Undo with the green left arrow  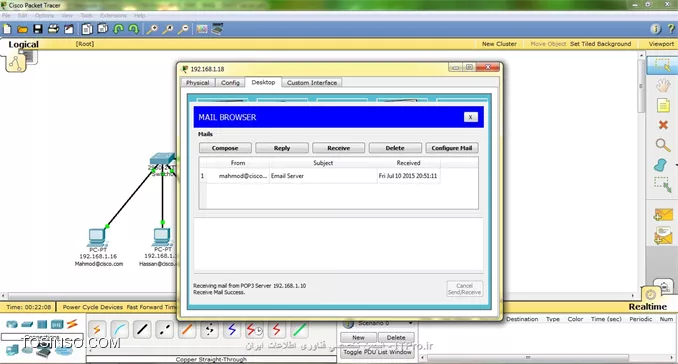pyautogui.click(x=118, y=29)
